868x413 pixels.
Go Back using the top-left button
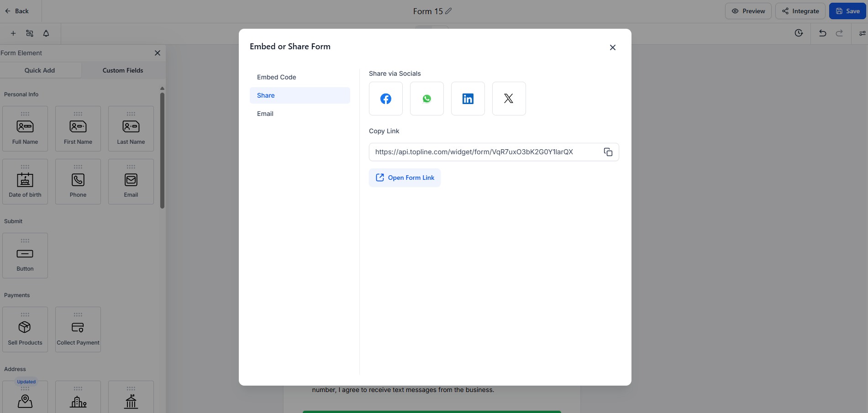coord(17,11)
